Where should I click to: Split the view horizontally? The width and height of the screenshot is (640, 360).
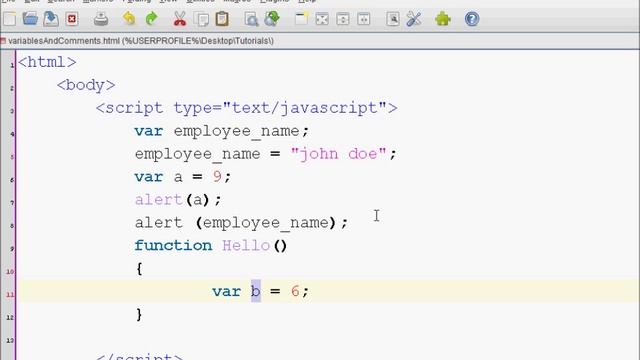[x=343, y=19]
